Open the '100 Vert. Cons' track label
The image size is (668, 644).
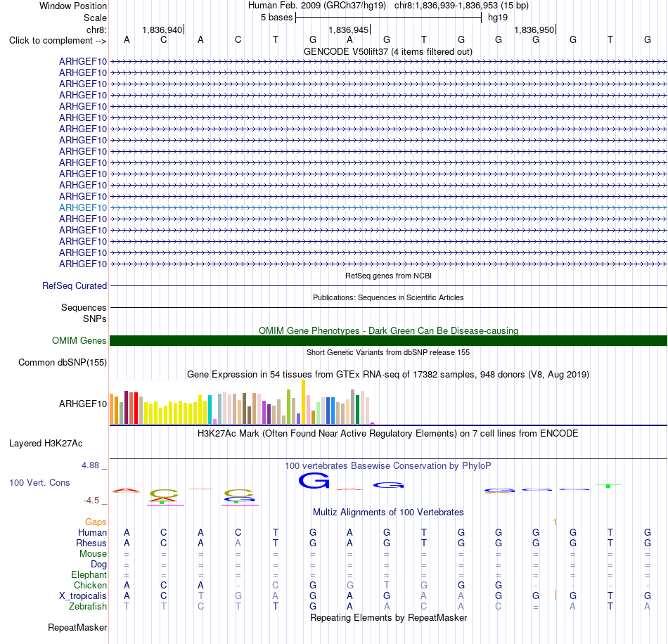tap(39, 482)
